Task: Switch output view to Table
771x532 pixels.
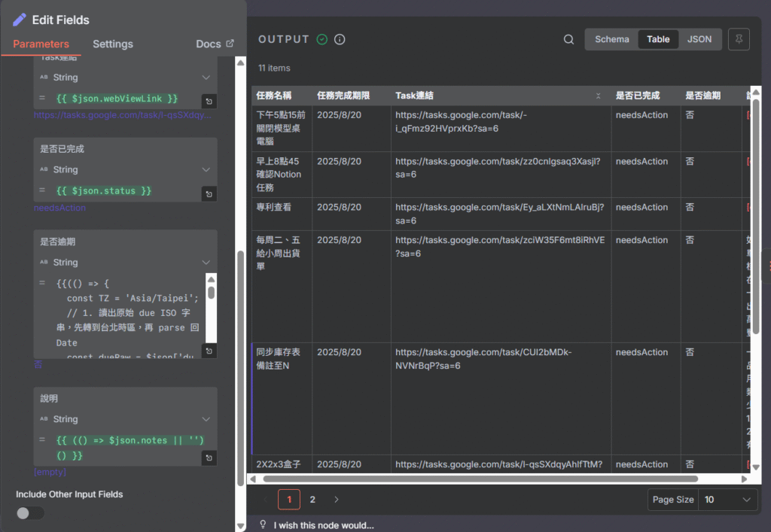Action: [x=658, y=39]
